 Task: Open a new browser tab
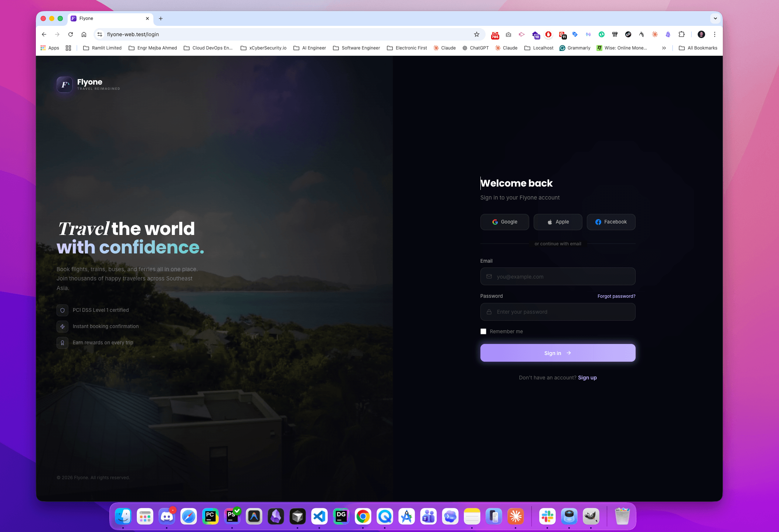point(161,18)
